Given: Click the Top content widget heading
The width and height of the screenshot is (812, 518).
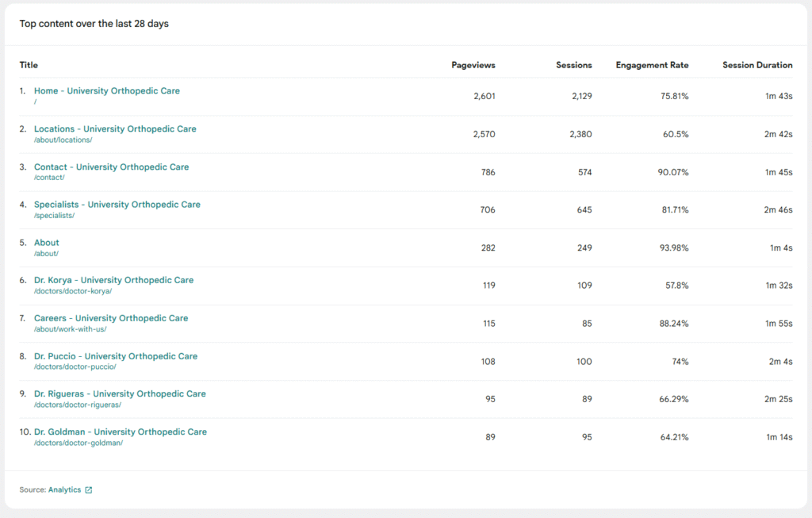Looking at the screenshot, I should (x=94, y=24).
